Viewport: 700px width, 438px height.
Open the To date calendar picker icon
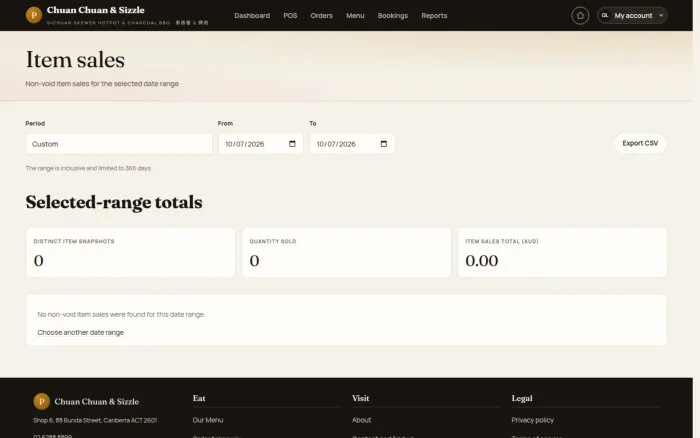pyautogui.click(x=384, y=144)
